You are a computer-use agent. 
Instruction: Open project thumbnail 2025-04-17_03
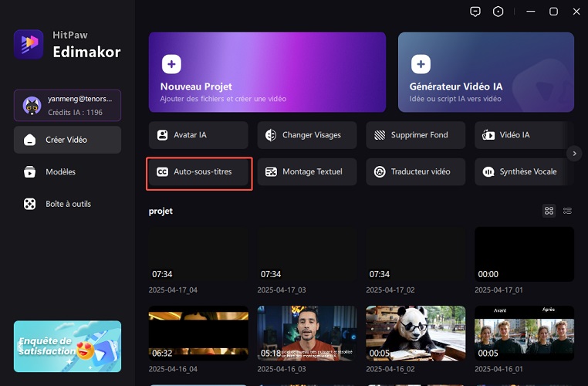[307, 254]
